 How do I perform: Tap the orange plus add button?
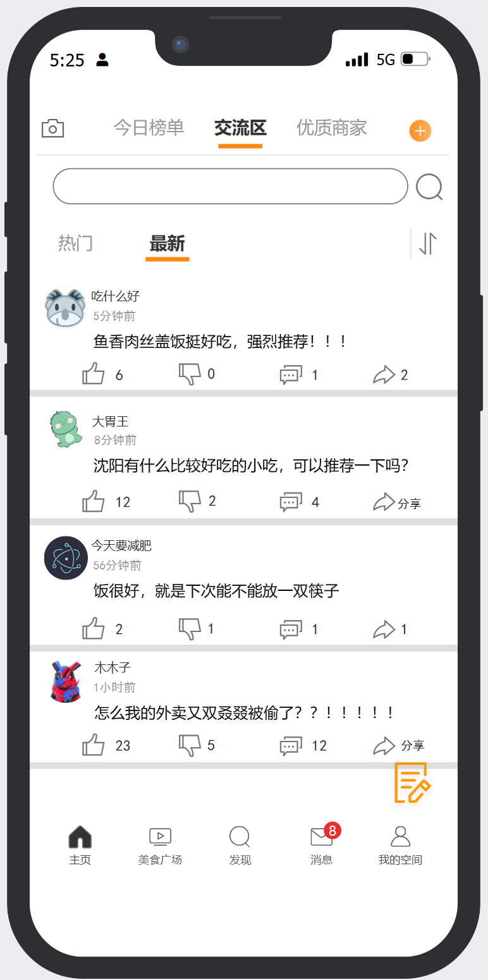coord(420,131)
